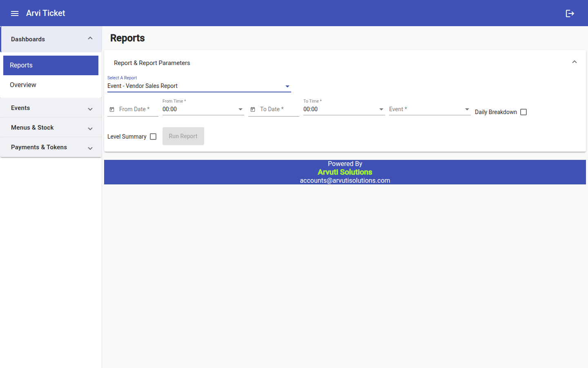Click the logout icon in header
Screen dimensions: 588x368
click(x=570, y=13)
